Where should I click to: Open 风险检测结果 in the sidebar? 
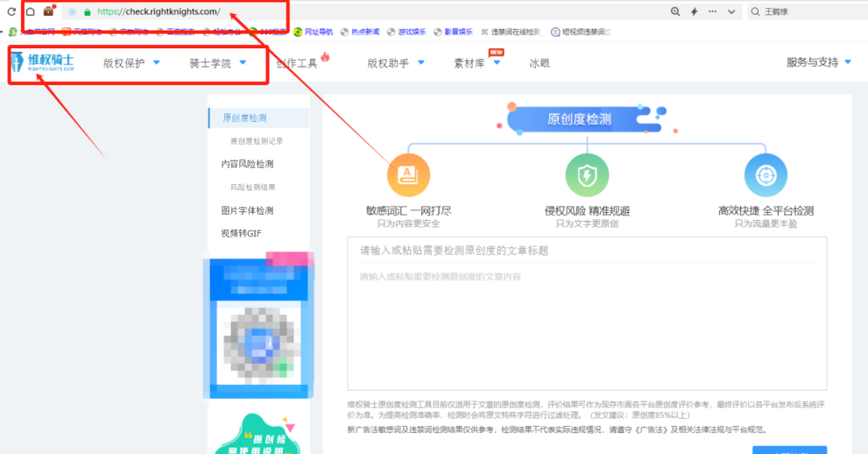click(x=252, y=187)
